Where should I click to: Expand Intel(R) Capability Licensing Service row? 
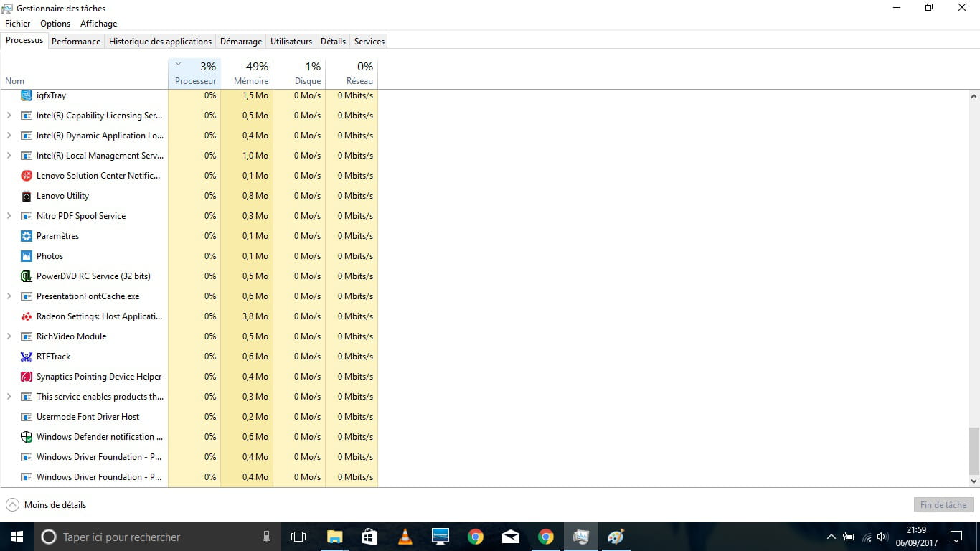pyautogui.click(x=9, y=116)
